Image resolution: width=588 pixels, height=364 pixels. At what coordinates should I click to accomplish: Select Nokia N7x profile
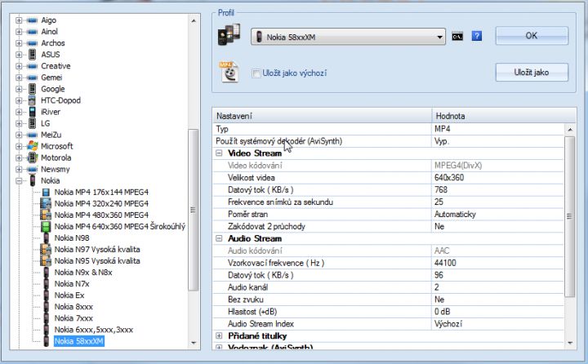coord(72,284)
